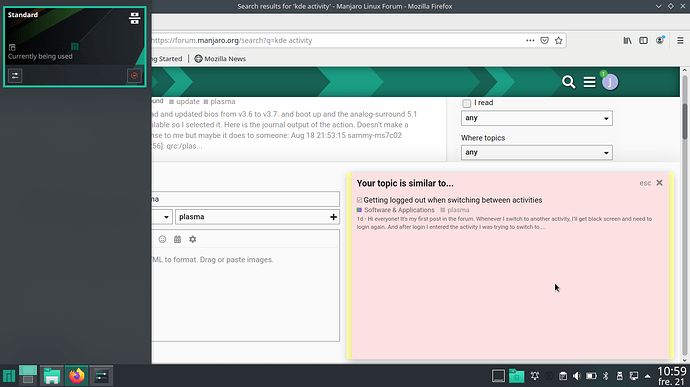
Task: Bookmark this page with the star icon
Action: 558,41
